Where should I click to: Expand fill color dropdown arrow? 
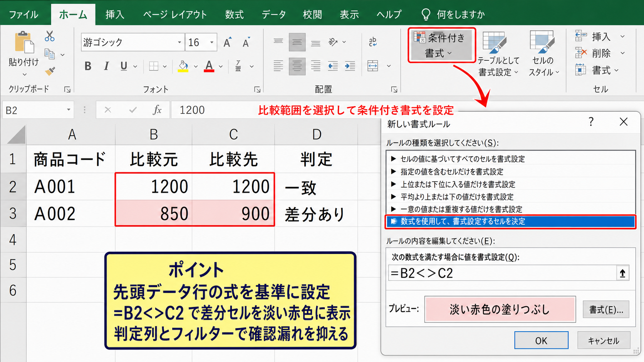click(x=196, y=67)
